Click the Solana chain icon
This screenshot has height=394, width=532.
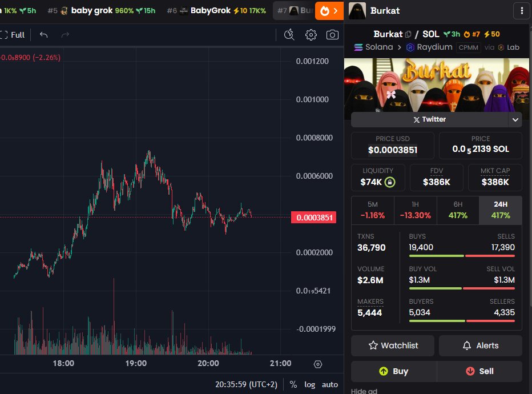click(358, 47)
